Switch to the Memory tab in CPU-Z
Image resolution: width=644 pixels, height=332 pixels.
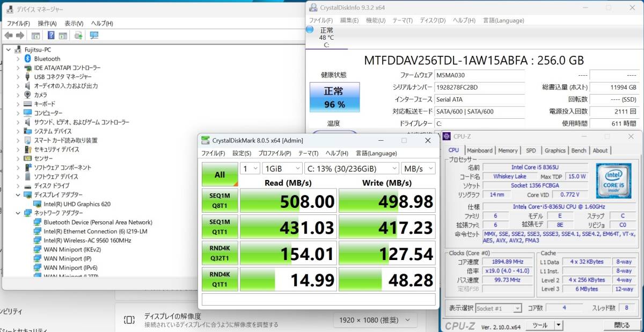click(x=508, y=150)
